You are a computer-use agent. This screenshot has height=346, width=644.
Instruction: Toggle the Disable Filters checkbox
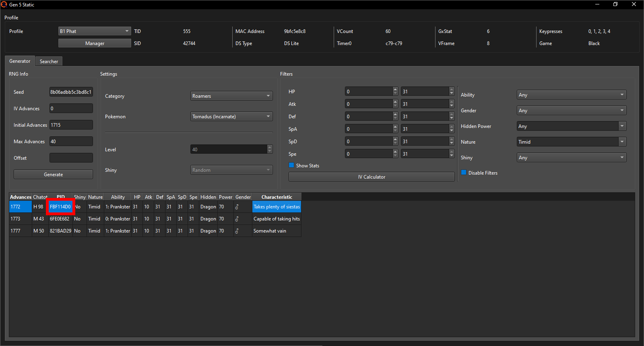point(464,173)
